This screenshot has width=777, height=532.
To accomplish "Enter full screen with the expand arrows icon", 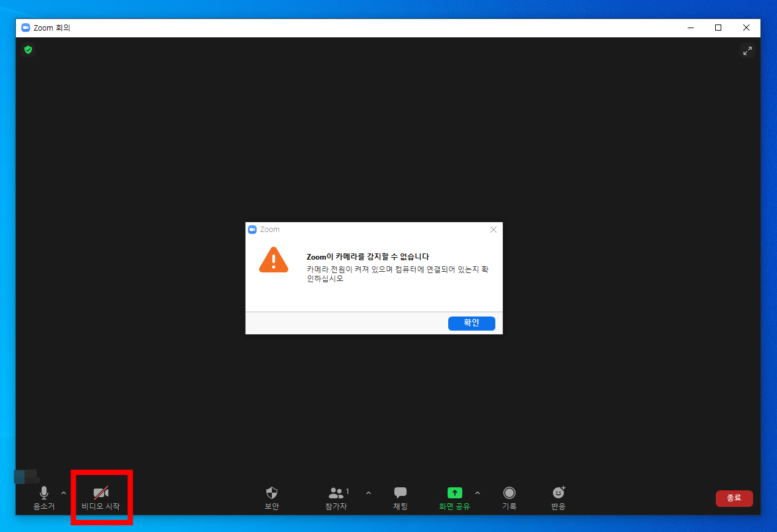I will click(748, 51).
